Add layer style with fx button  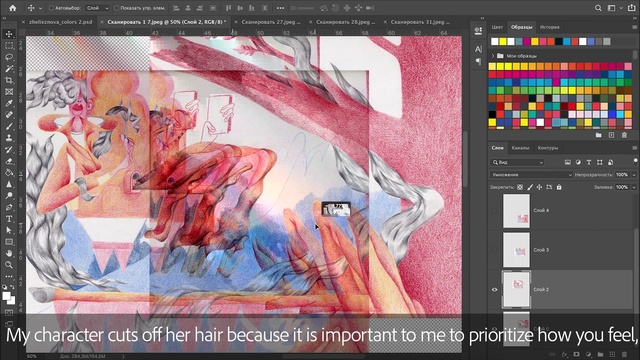tap(565, 354)
